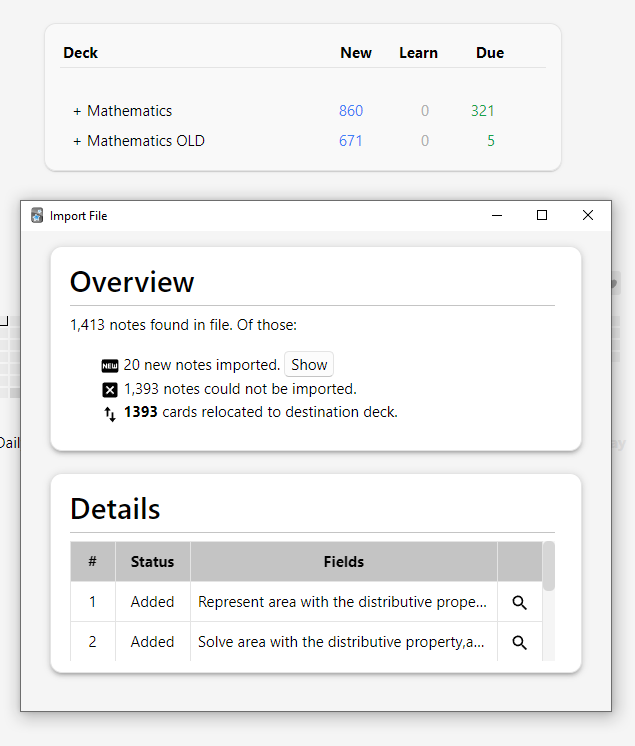This screenshot has width=635, height=746.
Task: Select 'Represent area with the distributive' row
Action: coord(342,602)
